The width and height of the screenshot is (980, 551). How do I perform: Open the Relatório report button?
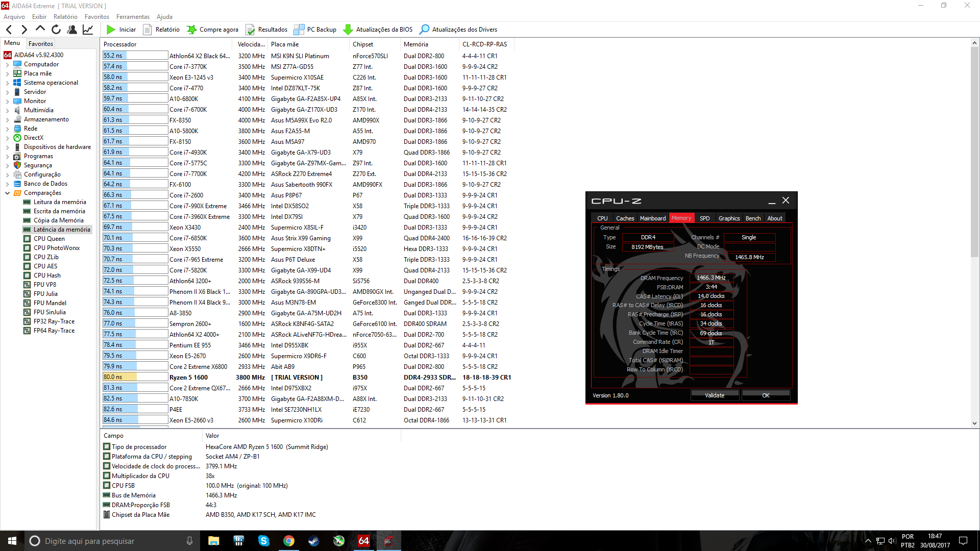coord(161,30)
